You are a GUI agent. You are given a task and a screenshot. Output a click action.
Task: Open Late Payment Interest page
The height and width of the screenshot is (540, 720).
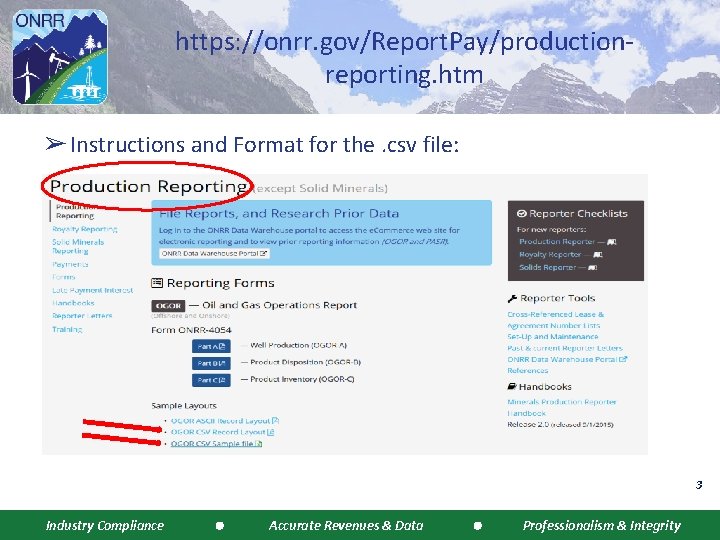(x=92, y=290)
